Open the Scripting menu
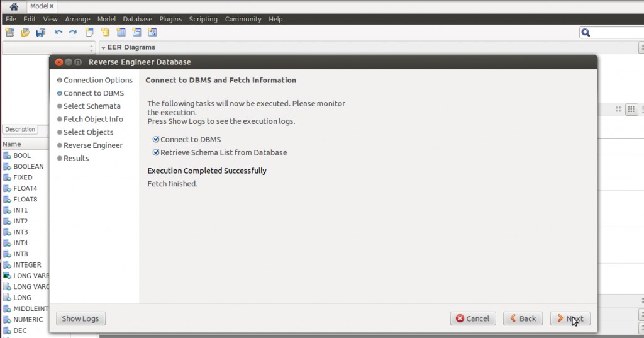The height and width of the screenshot is (338, 644). [x=203, y=19]
